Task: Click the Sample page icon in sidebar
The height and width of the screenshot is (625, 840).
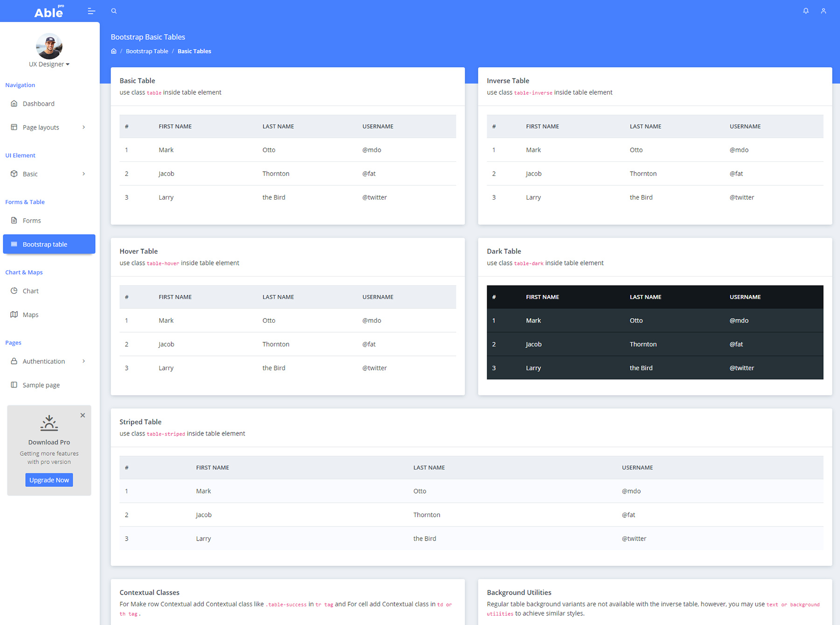Action: click(14, 385)
